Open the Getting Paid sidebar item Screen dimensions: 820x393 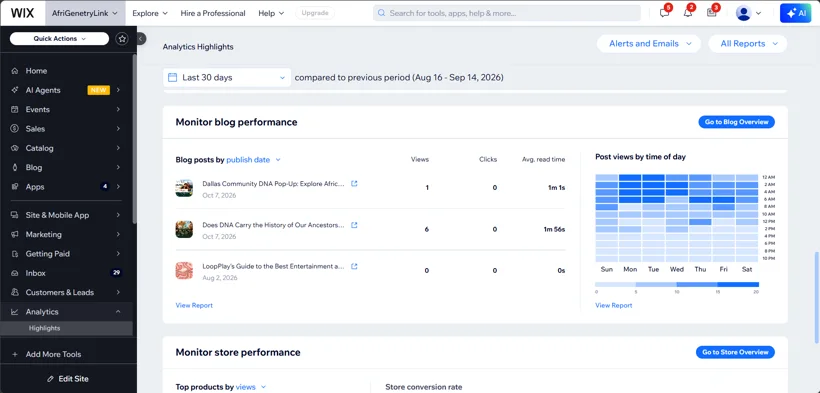tap(66, 254)
